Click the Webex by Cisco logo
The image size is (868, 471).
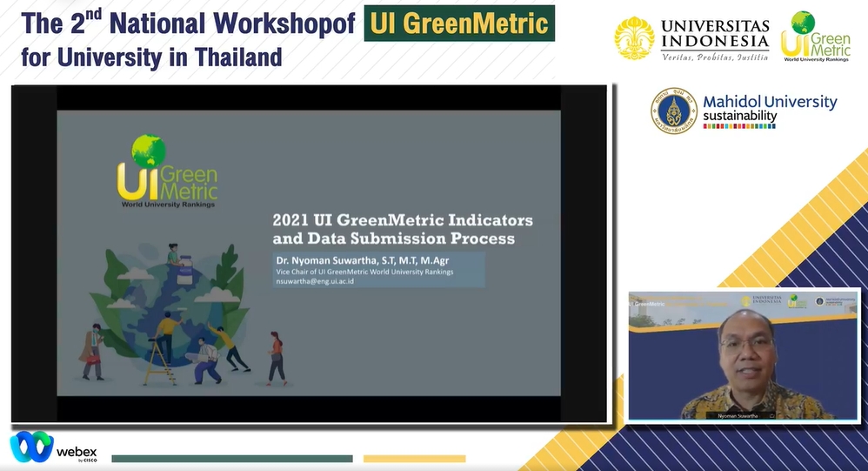pyautogui.click(x=53, y=447)
